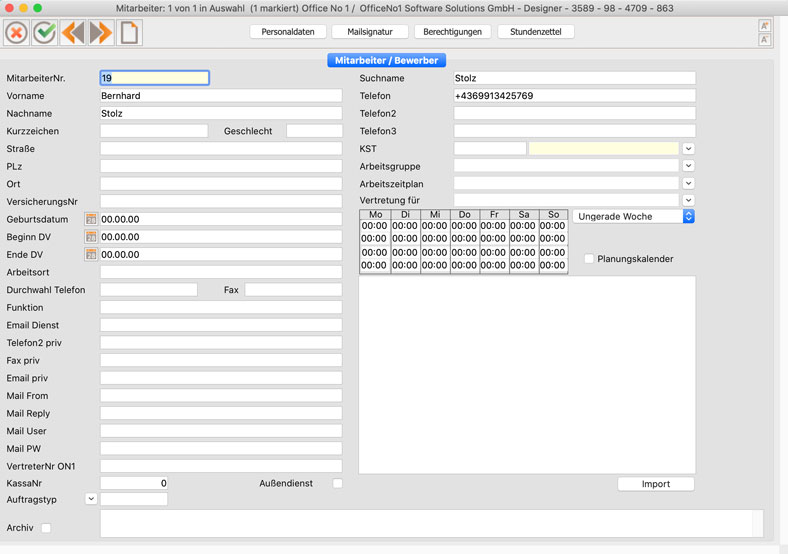Open the Personaldaten tab
The height and width of the screenshot is (554, 788).
(288, 32)
